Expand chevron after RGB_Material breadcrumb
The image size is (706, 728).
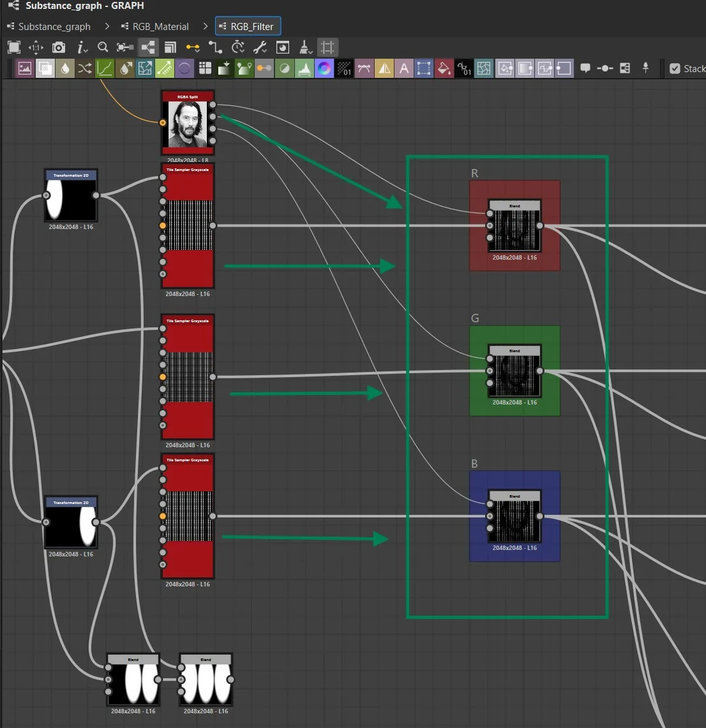pyautogui.click(x=206, y=26)
